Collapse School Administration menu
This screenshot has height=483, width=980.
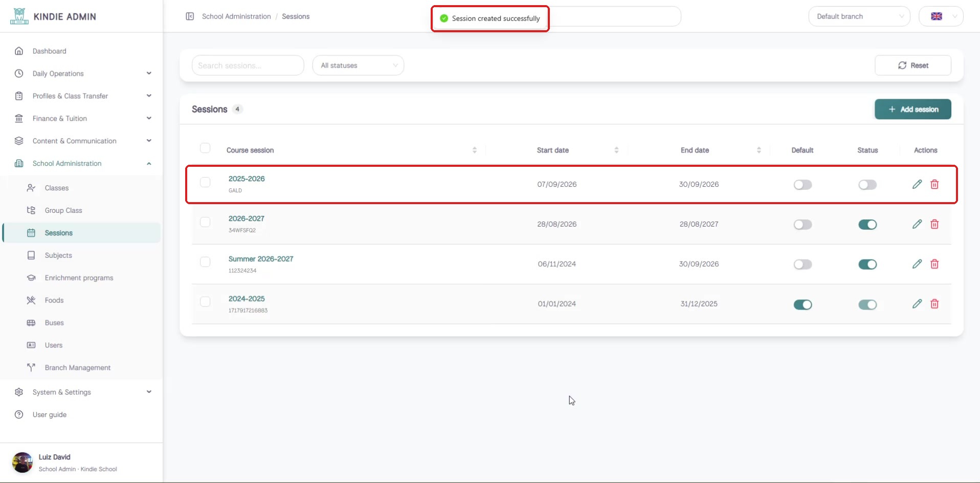[82, 163]
